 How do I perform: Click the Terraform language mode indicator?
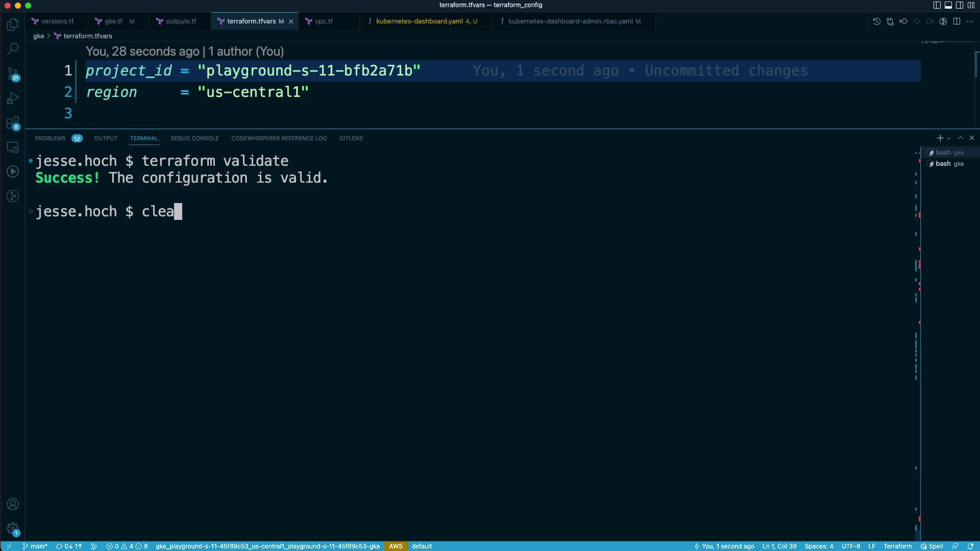coord(897,546)
